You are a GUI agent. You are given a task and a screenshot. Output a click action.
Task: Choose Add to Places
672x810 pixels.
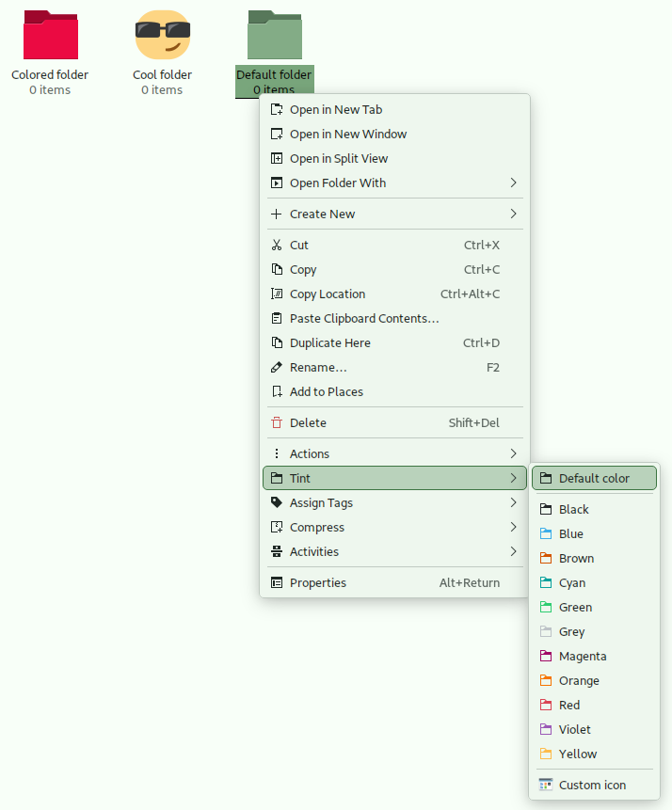[395, 391]
